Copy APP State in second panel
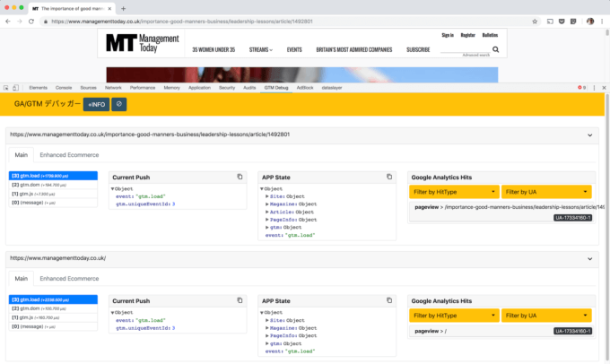Image resolution: width=610 pixels, height=364 pixels. point(389,300)
